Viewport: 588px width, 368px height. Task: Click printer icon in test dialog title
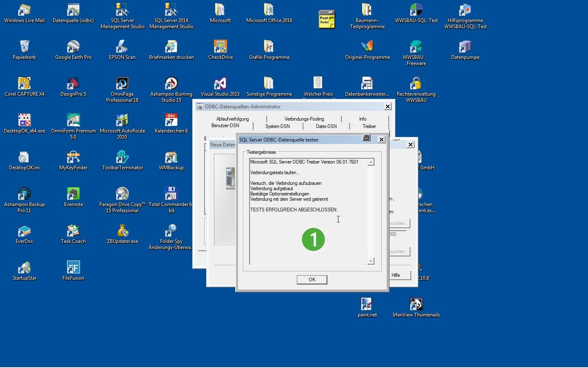pyautogui.click(x=367, y=138)
